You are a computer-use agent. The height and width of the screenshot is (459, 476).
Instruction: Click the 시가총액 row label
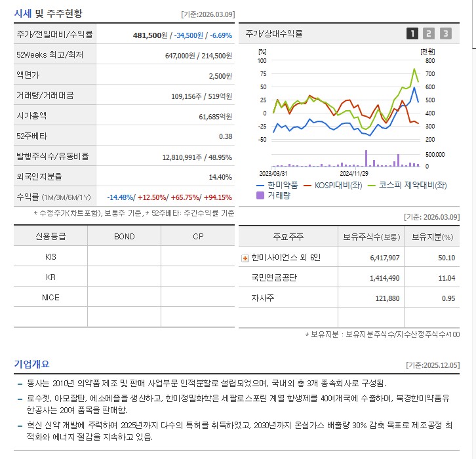[31, 115]
